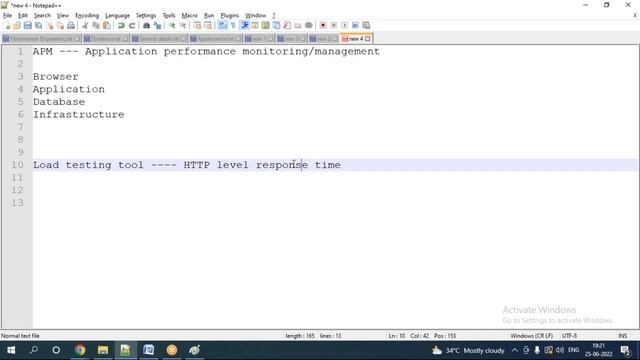The image size is (640, 360).
Task: Switch to the new 1 tab
Action: [258, 39]
